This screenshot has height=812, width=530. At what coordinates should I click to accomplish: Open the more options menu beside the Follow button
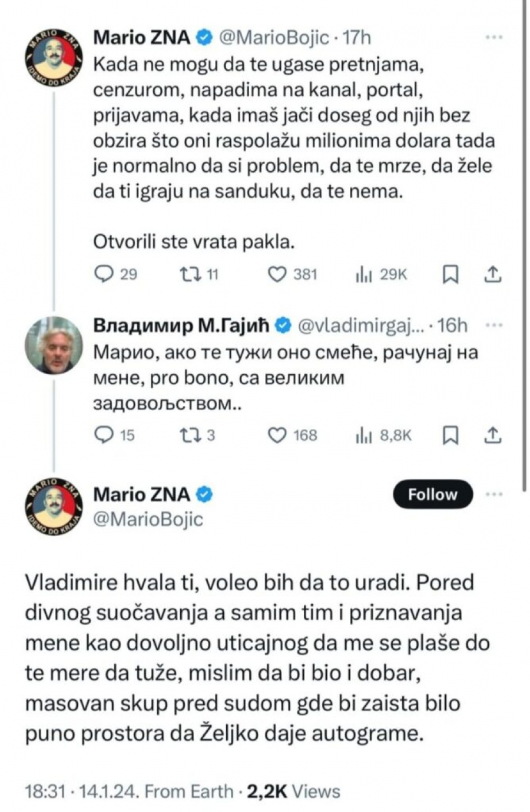pyautogui.click(x=493, y=494)
